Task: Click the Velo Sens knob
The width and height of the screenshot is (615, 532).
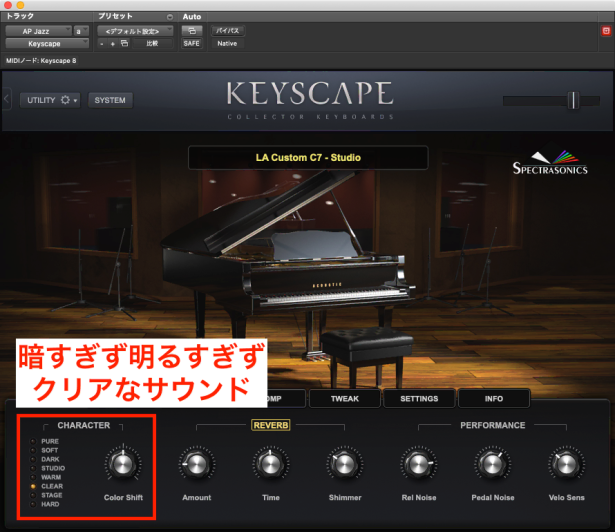Action: coord(566,464)
